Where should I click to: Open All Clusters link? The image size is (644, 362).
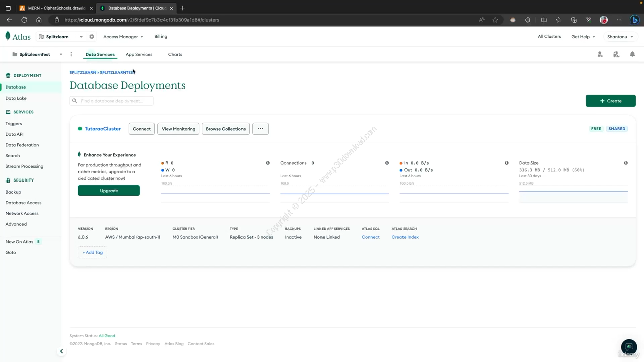pyautogui.click(x=549, y=37)
